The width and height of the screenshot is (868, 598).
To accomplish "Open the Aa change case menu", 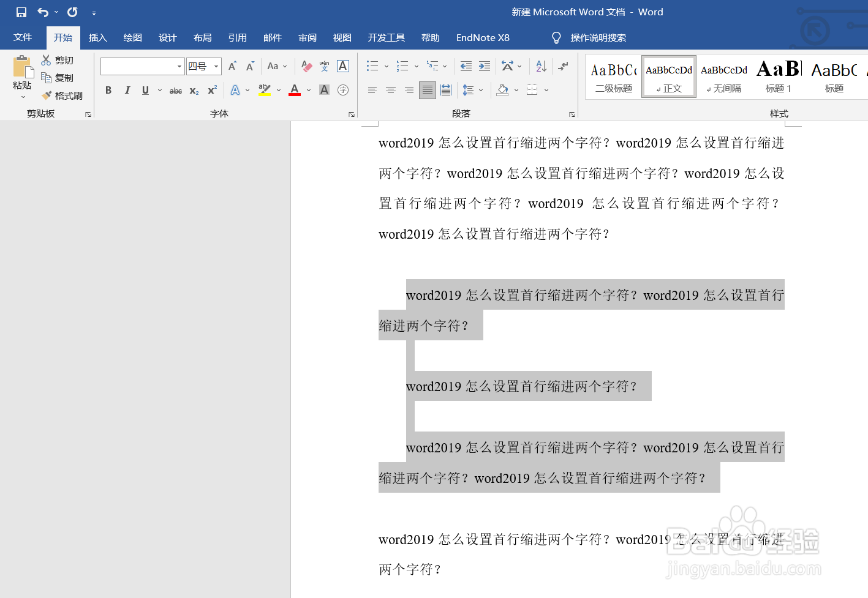I will click(x=277, y=66).
